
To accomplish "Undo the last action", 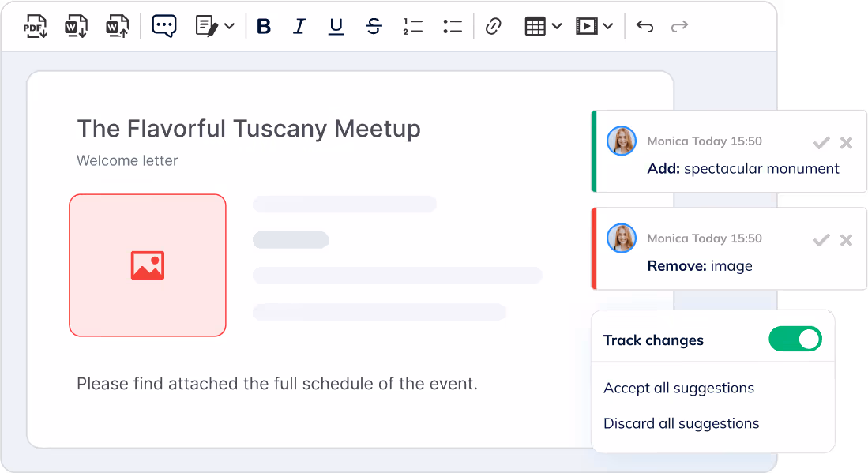I will point(644,27).
